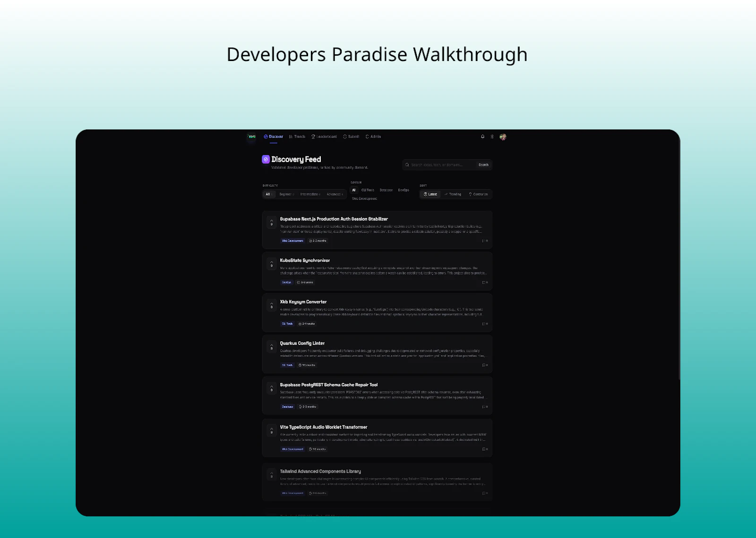Open the user avatar profile menu
Screen dimensions: 756x538
click(503, 137)
